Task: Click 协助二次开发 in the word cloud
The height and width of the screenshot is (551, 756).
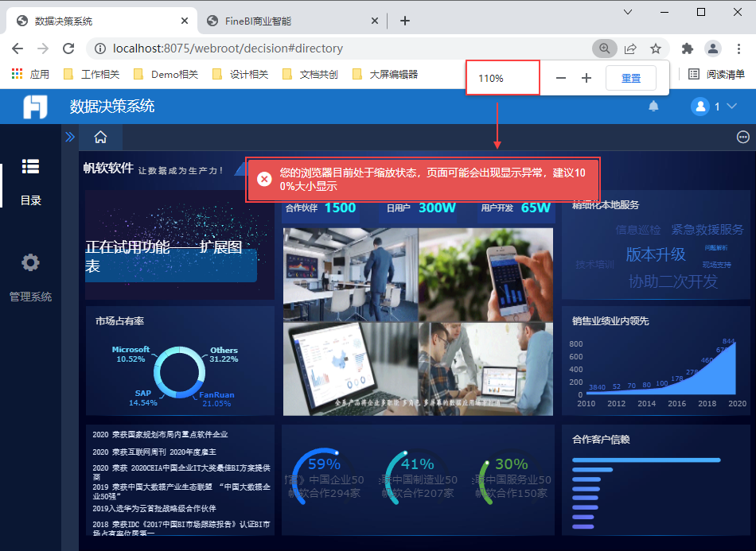Action: [673, 281]
